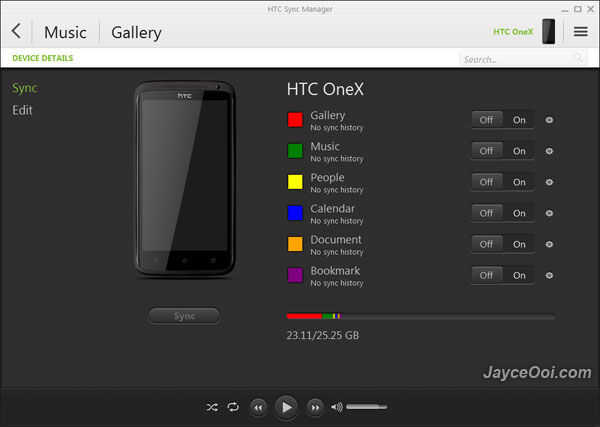The image size is (600, 427).
Task: Open People sync settings gear
Action: 549,182
